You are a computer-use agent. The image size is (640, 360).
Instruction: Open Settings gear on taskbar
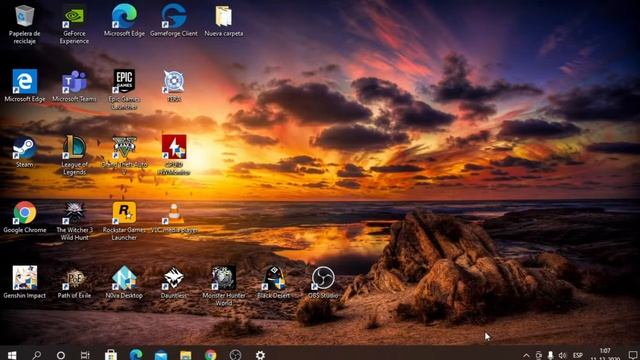pyautogui.click(x=260, y=355)
